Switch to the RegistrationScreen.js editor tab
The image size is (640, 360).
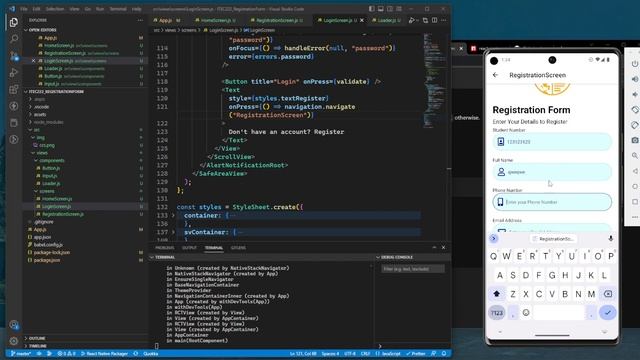[277, 20]
